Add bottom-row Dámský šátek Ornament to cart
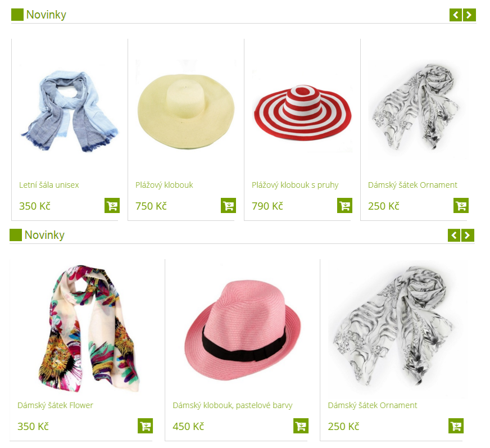490x448 pixels. click(456, 426)
